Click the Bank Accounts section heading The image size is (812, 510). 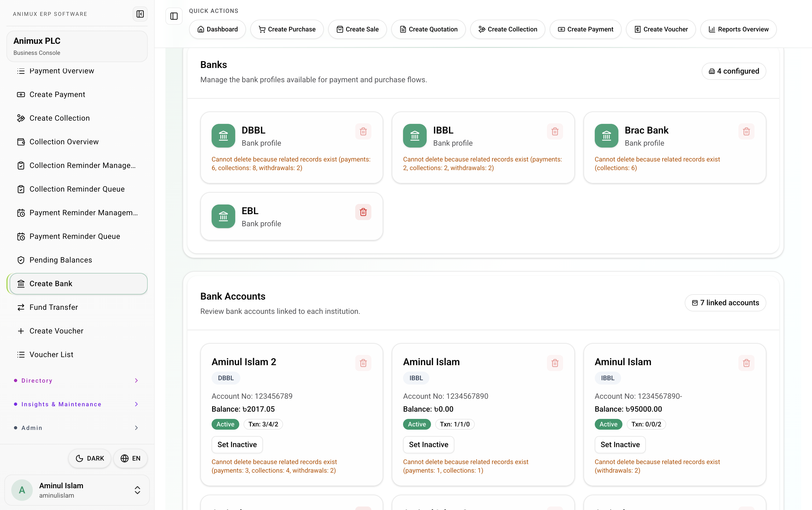[x=233, y=296]
